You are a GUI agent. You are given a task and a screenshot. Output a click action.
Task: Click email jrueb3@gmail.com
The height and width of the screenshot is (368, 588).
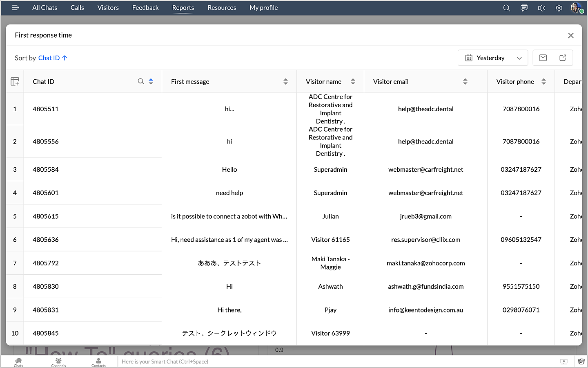[x=425, y=216]
